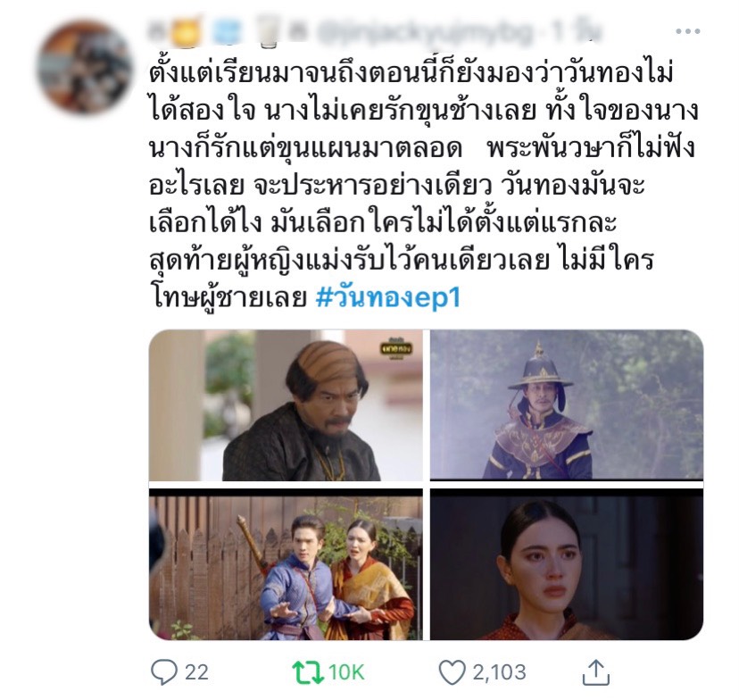The width and height of the screenshot is (739, 700).
Task: Click the Thai tweet body text
Action: [423, 185]
